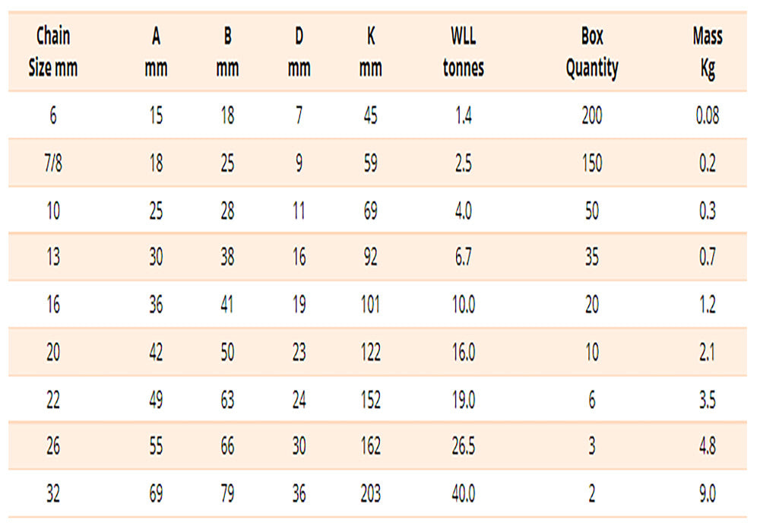Click the 1.4 WLL tonnes cell
This screenshot has width=760, height=532.
463,116
